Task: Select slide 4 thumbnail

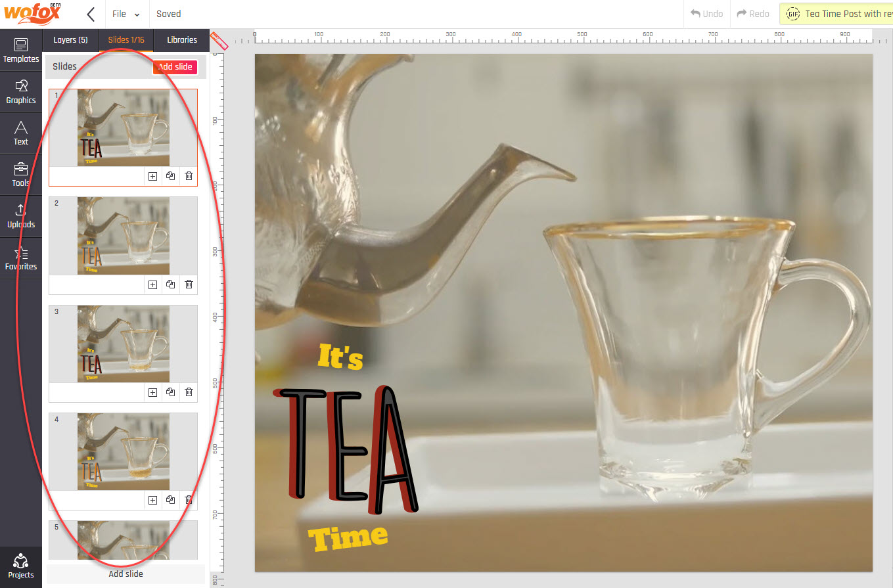Action: coord(123,451)
